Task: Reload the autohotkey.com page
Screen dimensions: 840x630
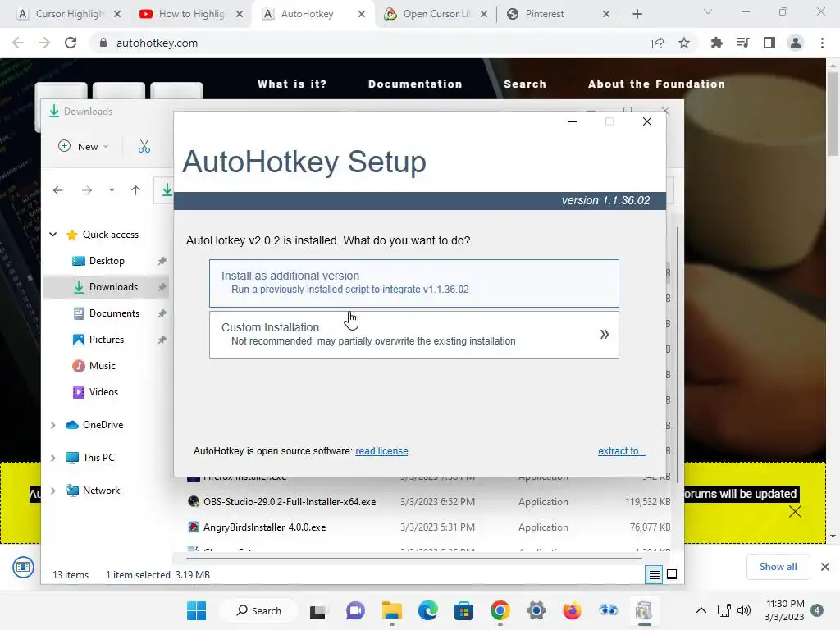Action: point(71,43)
